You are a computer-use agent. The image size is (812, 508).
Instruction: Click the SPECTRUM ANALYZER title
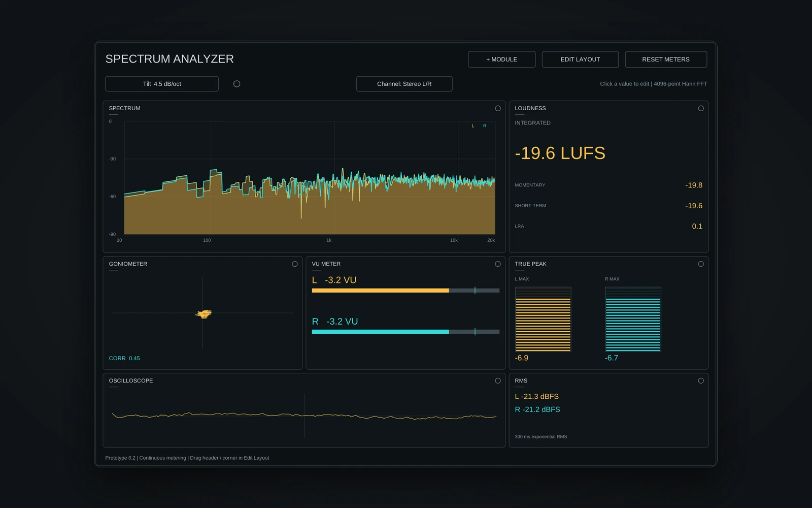[170, 59]
